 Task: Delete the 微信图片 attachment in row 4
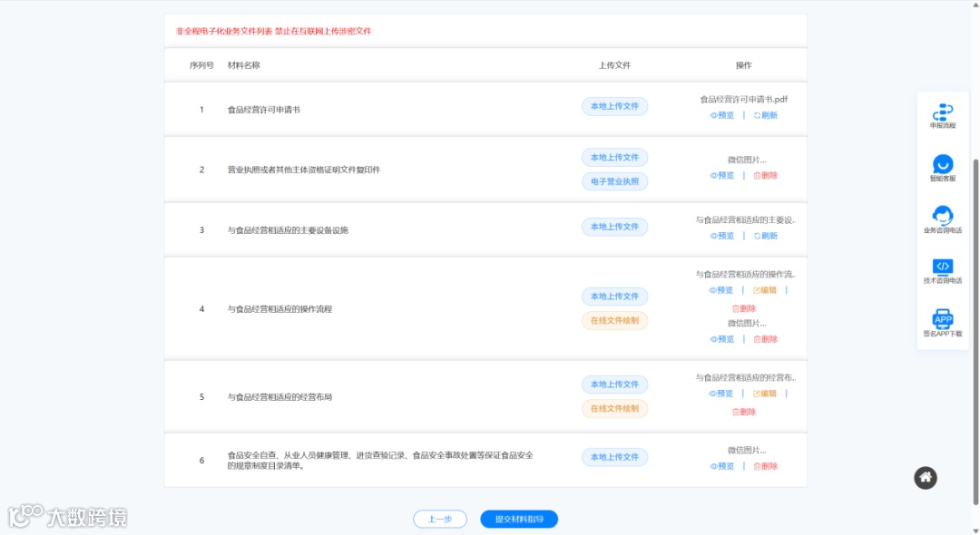(x=766, y=339)
